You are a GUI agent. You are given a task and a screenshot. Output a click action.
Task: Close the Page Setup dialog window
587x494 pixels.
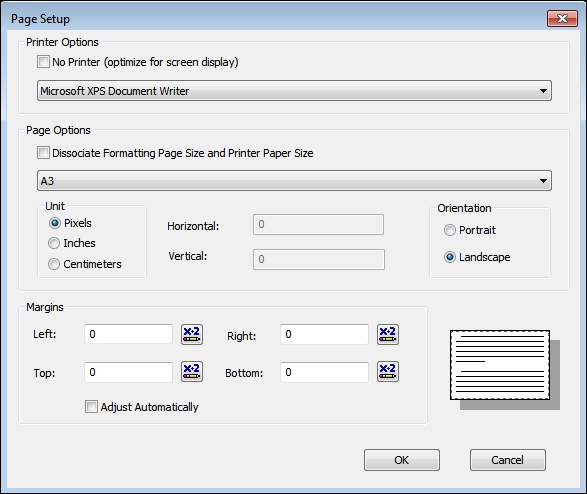point(562,18)
